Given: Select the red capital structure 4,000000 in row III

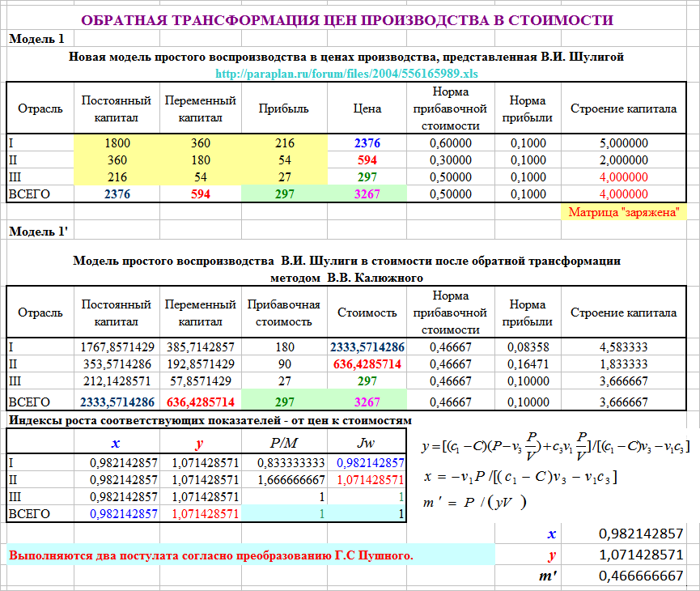Looking at the screenshot, I should click(x=623, y=177).
